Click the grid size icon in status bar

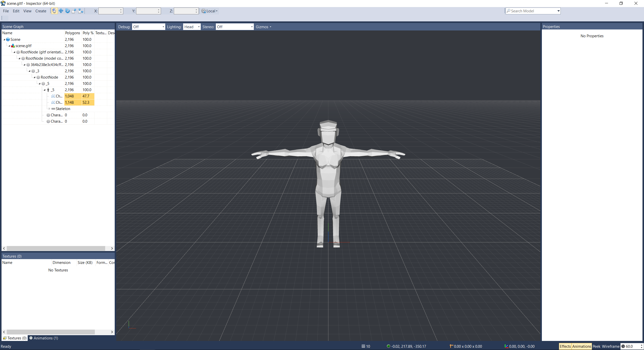coord(363,346)
